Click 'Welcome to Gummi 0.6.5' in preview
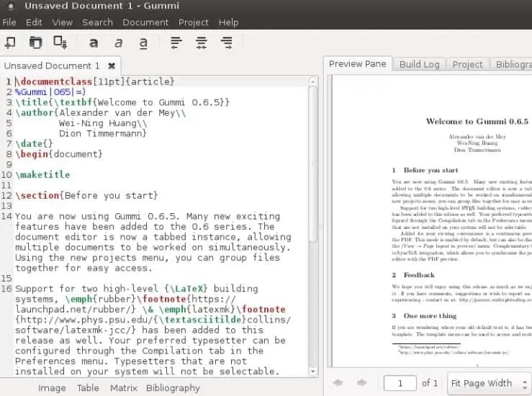Image resolution: width=532 pixels, height=396 pixels. click(x=477, y=122)
